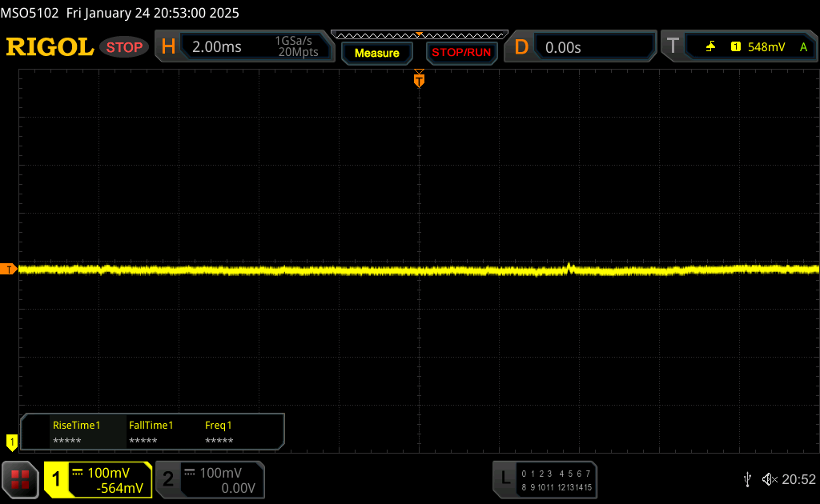Open the Trigger T settings icon
Viewport: 820px width, 504px height.
point(673,46)
